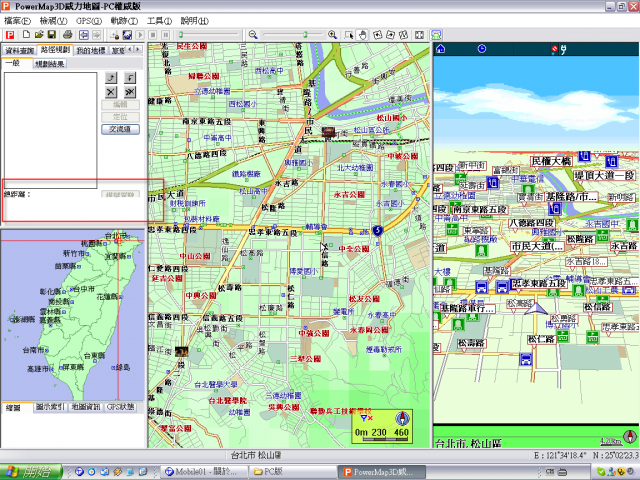The height and width of the screenshot is (480, 640).
Task: Switch to the 地圖資訊 bottom tab
Action: (x=86, y=407)
